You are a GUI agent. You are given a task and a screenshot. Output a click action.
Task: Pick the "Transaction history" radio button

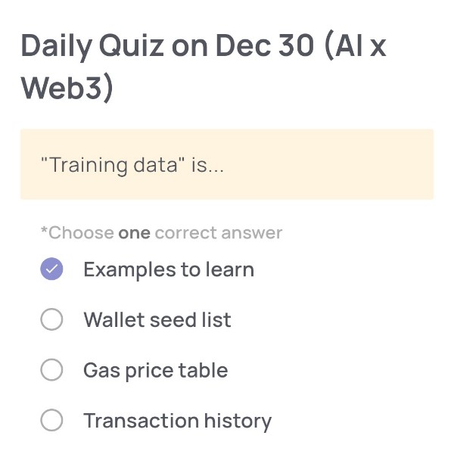pyautogui.click(x=51, y=420)
